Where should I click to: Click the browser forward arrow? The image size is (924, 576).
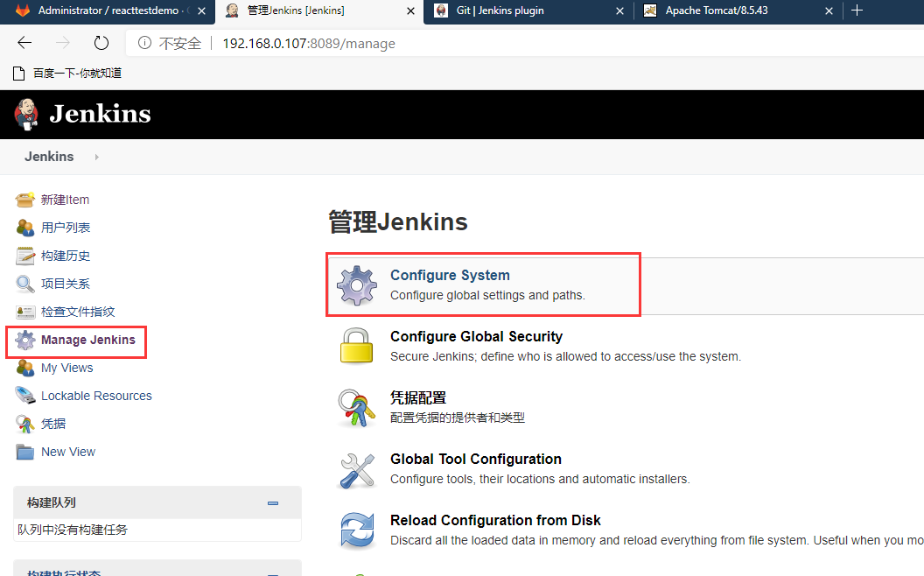pyautogui.click(x=62, y=43)
